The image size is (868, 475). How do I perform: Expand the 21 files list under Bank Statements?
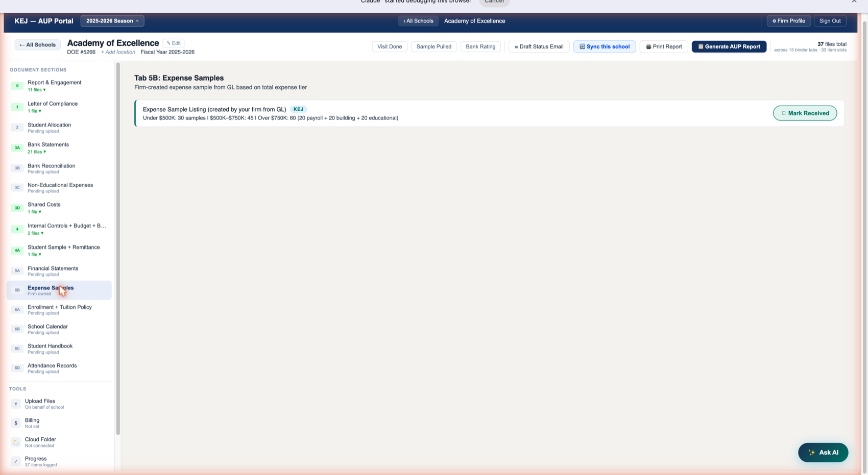(x=36, y=152)
